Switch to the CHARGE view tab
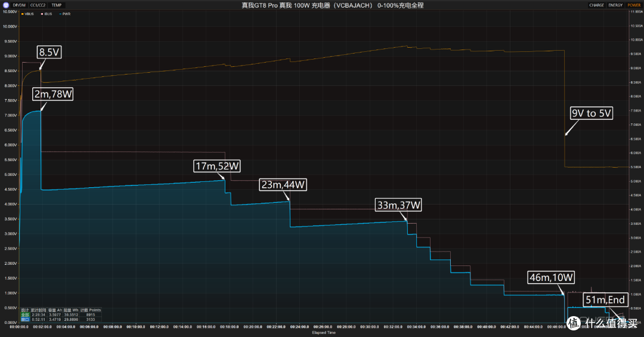Screen dimensions: 644x337 [x=596, y=5]
